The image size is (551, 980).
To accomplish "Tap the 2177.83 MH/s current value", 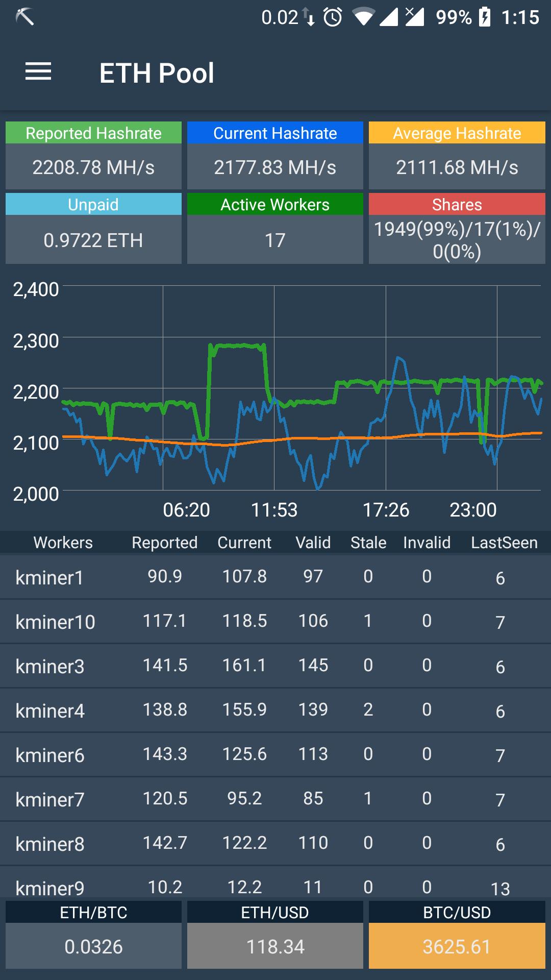I will [x=275, y=167].
